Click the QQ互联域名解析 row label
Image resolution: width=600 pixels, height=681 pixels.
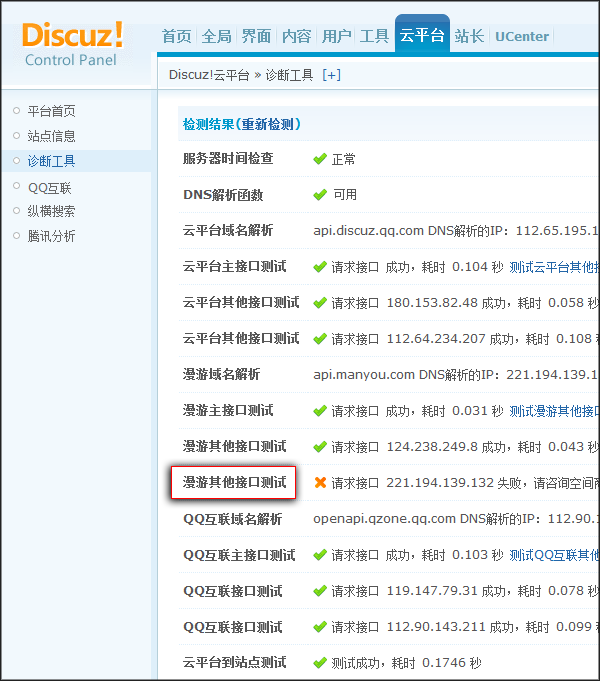[x=232, y=519]
